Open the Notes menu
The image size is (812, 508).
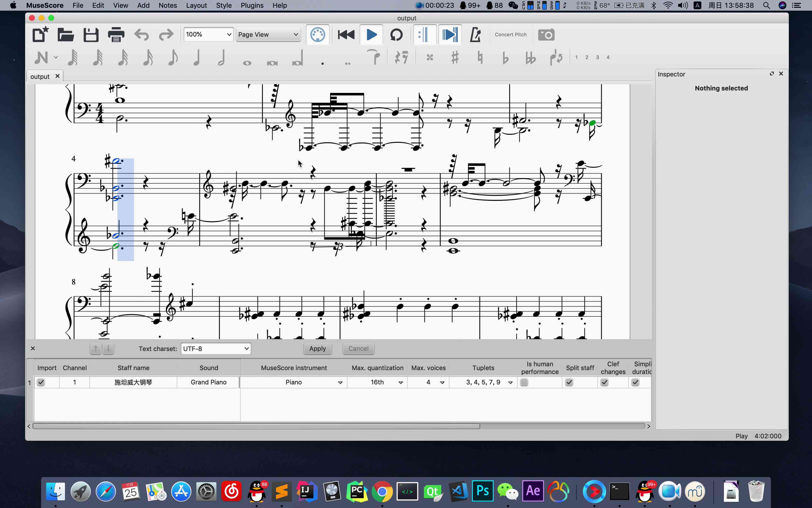point(167,5)
